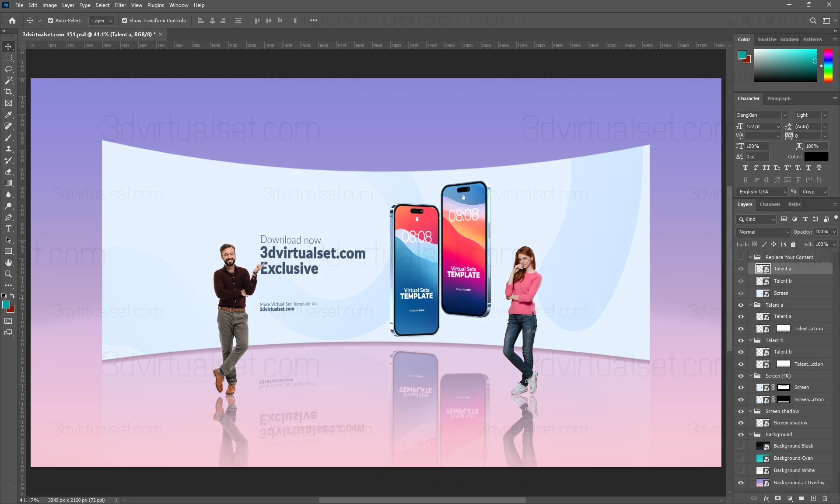Select the Frame tool
Image resolution: width=840 pixels, height=504 pixels.
pos(8,103)
